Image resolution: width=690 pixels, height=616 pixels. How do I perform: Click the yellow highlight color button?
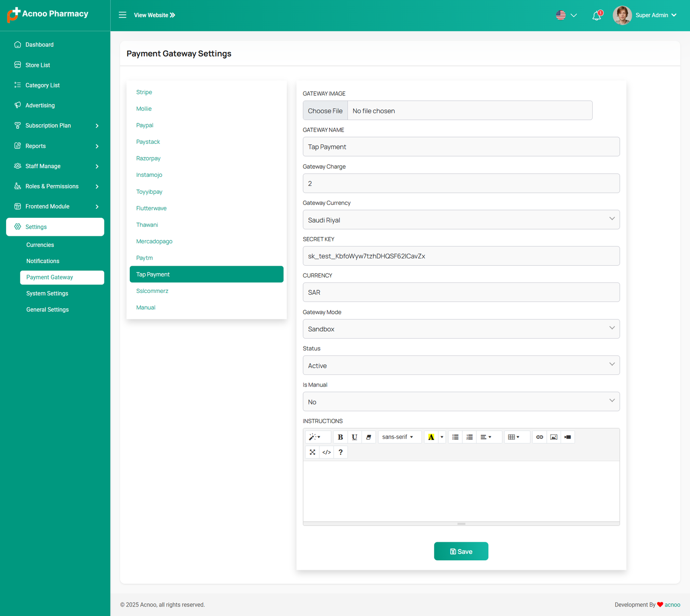point(431,437)
